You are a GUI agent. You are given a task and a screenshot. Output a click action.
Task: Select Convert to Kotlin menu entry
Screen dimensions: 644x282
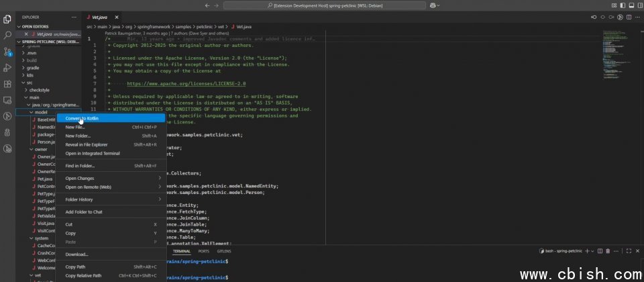[83, 118]
